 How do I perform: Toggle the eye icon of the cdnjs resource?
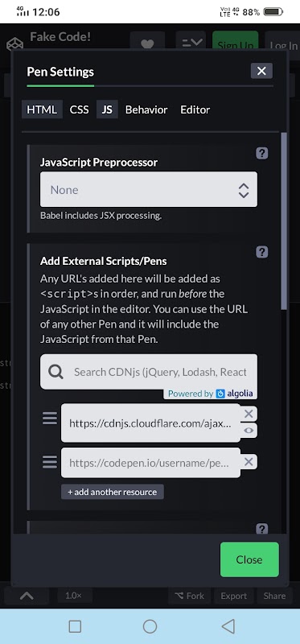point(249,431)
